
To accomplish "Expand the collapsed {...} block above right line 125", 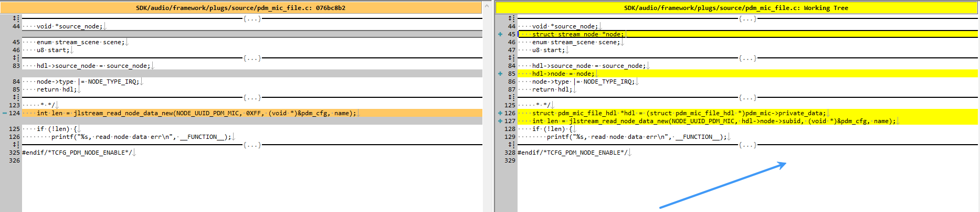I will (747, 97).
